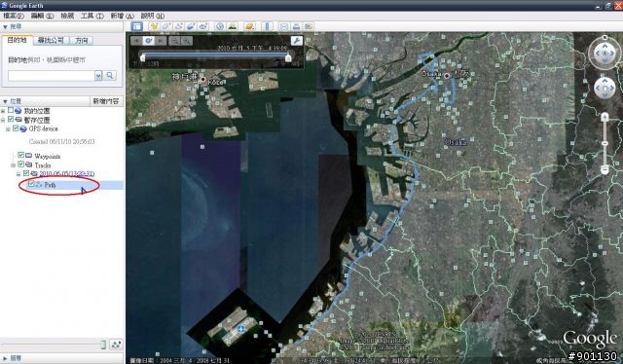Collapse the GPS device tree node

coord(8,128)
